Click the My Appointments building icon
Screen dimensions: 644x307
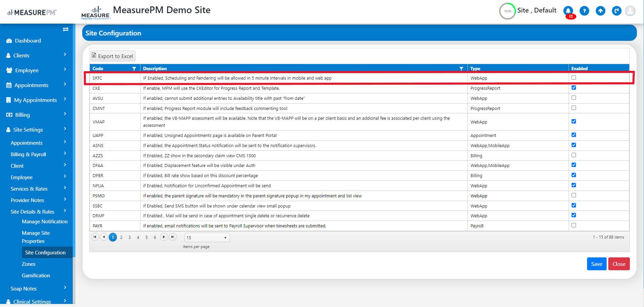click(x=8, y=100)
